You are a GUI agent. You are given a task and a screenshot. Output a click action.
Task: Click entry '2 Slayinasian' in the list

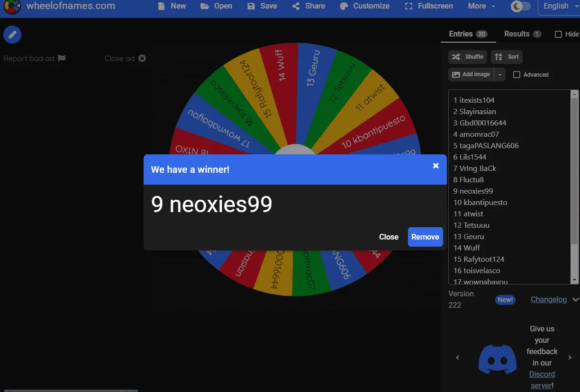(x=475, y=112)
